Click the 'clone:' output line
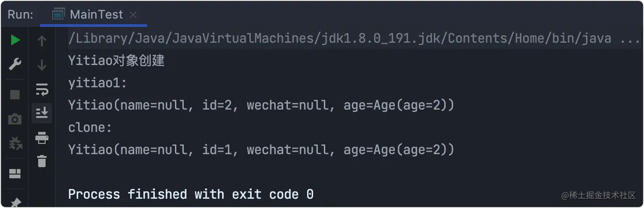Screen dimensions: 644x208 point(90,127)
